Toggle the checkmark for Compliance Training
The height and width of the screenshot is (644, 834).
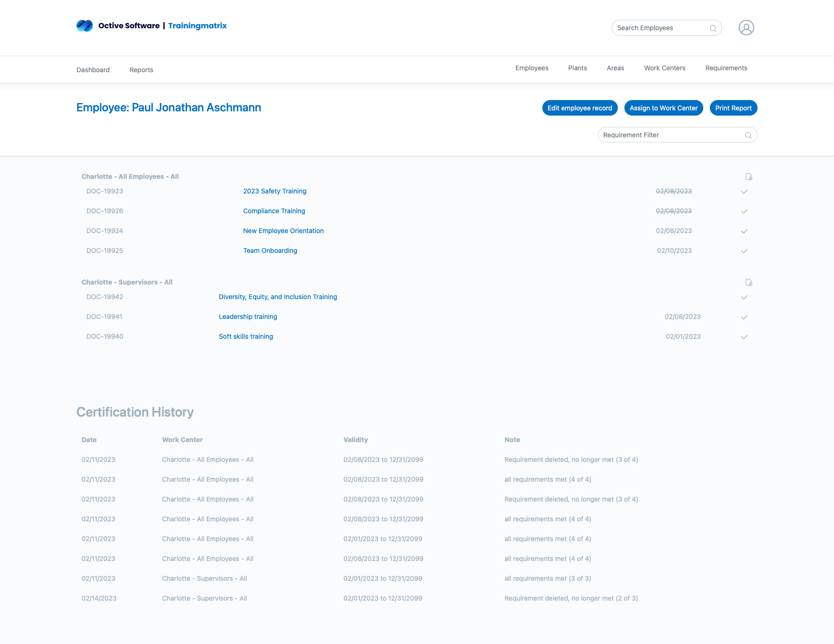pyautogui.click(x=744, y=211)
